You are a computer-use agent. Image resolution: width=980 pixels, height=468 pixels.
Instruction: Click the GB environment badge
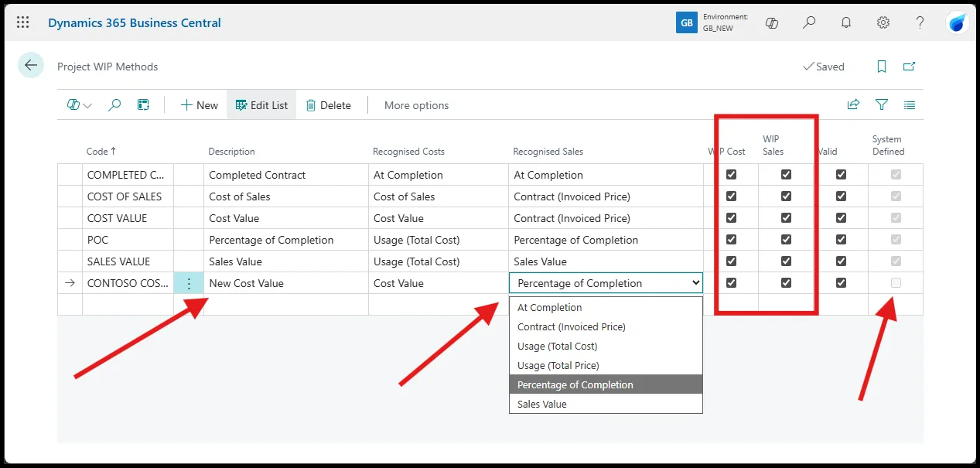pos(686,22)
